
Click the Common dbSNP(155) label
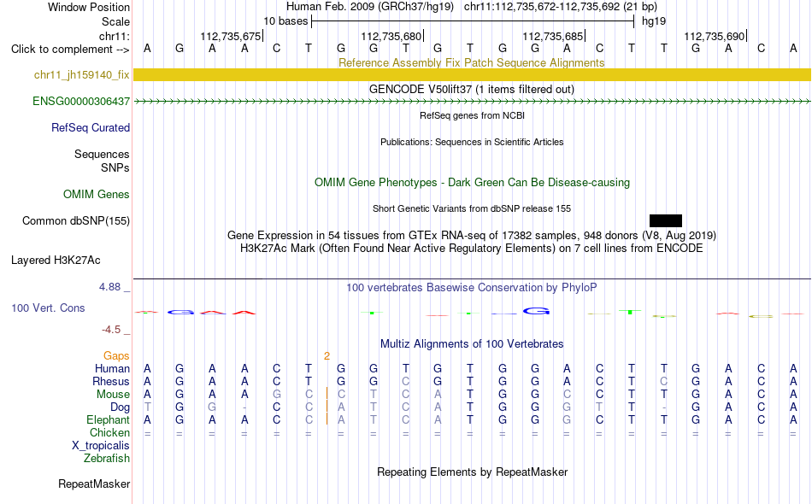[75, 221]
